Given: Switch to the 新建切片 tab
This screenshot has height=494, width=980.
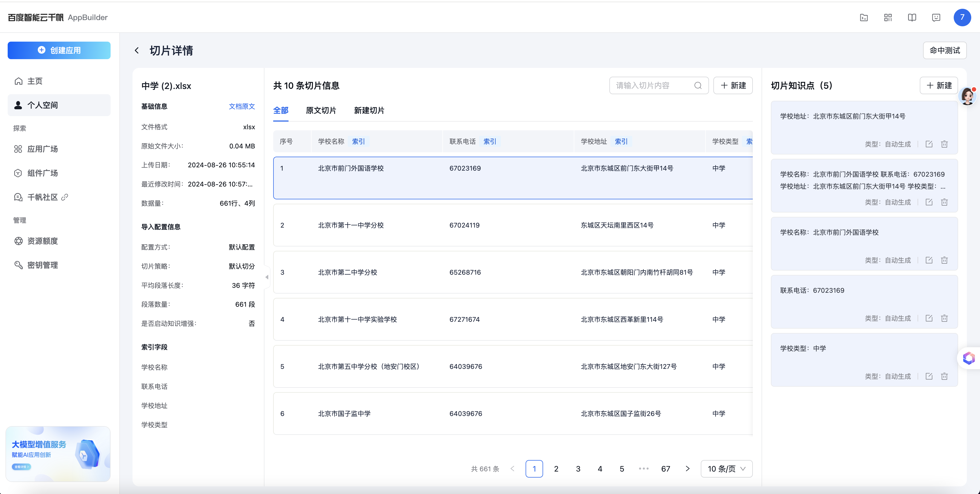Looking at the screenshot, I should click(x=369, y=110).
